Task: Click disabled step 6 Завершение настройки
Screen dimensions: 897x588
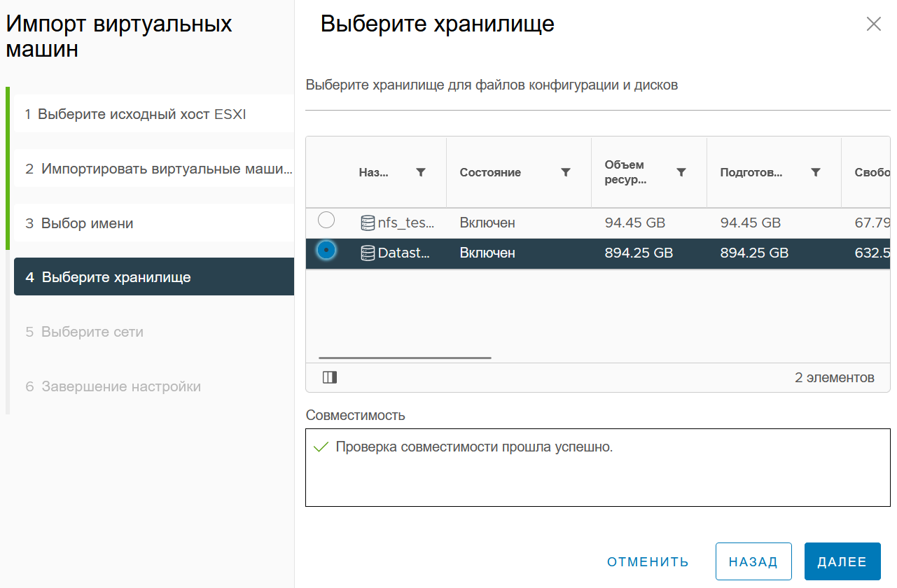Action: [154, 386]
